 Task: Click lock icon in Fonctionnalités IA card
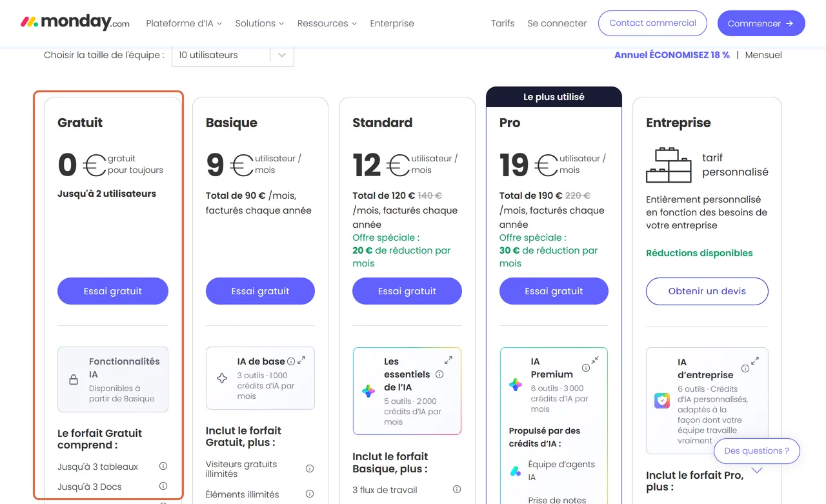tap(74, 380)
